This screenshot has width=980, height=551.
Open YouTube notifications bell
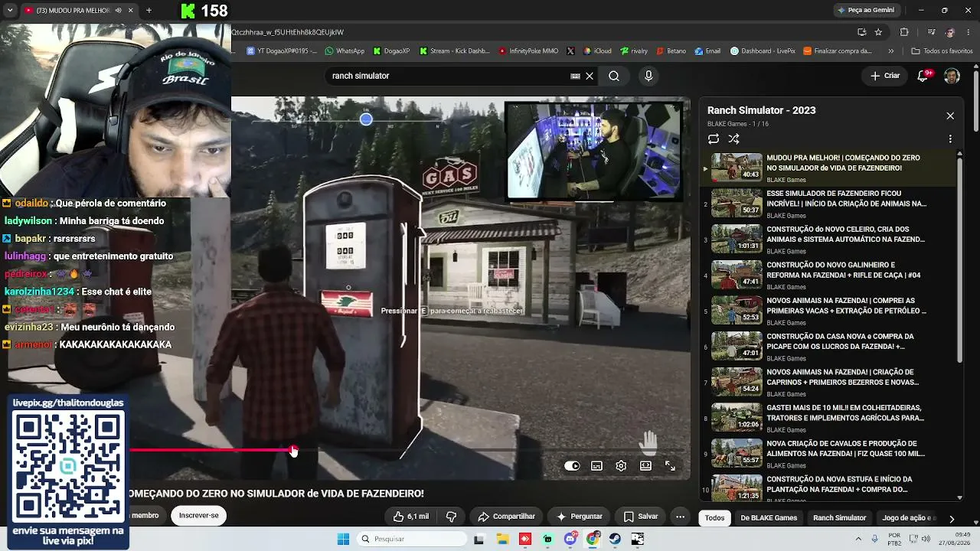tap(924, 76)
